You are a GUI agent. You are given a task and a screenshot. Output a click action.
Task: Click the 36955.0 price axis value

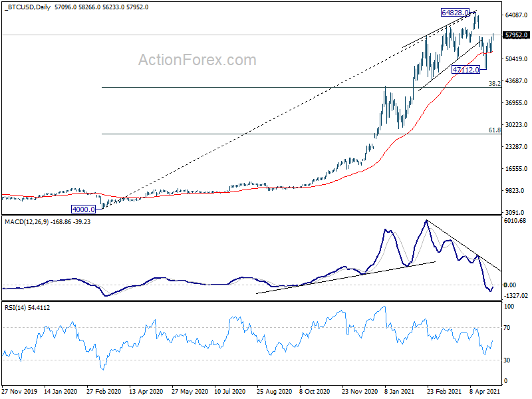click(x=516, y=103)
